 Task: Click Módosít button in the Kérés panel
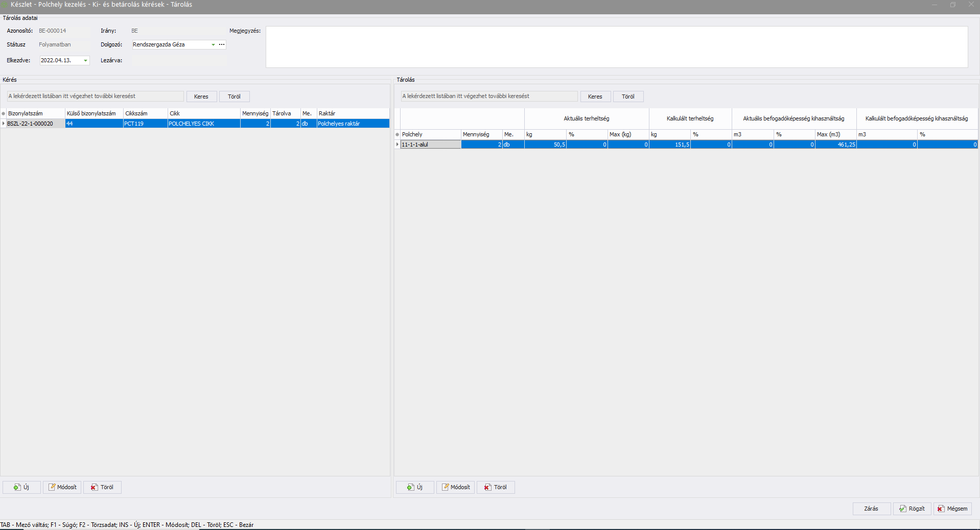[x=62, y=487]
